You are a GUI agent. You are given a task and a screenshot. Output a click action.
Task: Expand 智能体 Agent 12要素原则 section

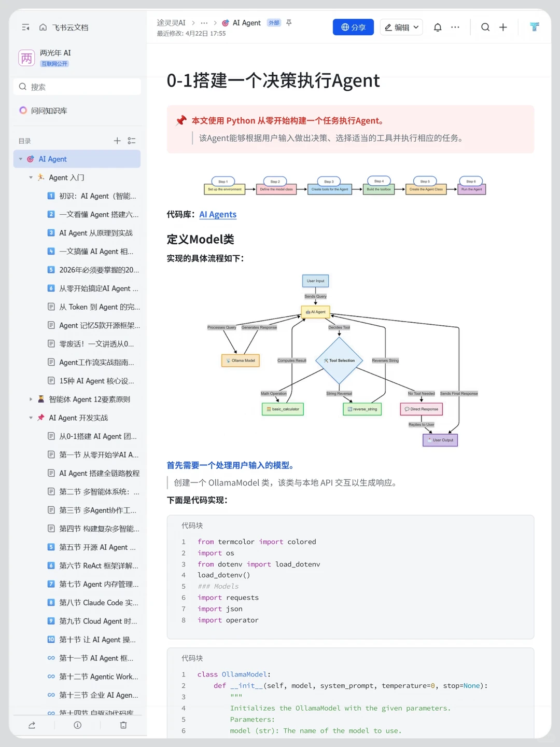31,399
